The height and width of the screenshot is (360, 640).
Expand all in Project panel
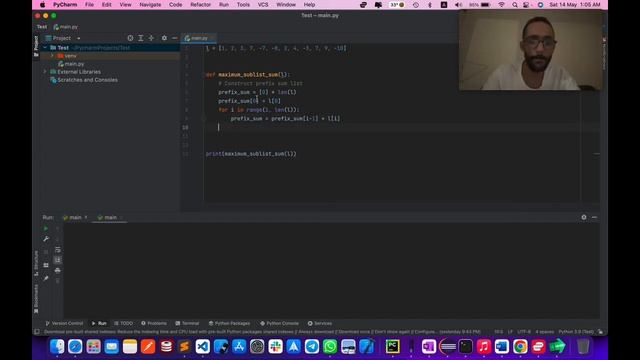141,38
